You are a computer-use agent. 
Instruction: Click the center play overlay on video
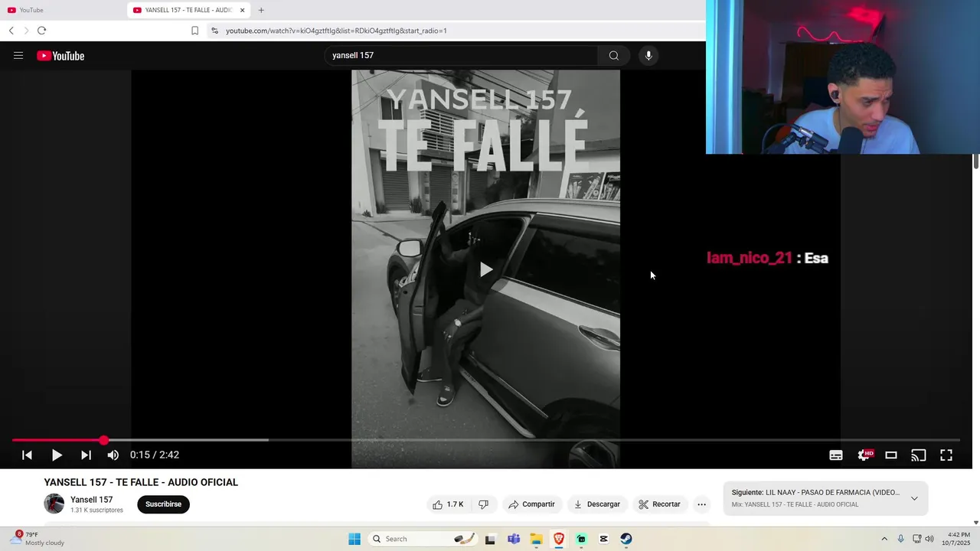click(x=486, y=269)
